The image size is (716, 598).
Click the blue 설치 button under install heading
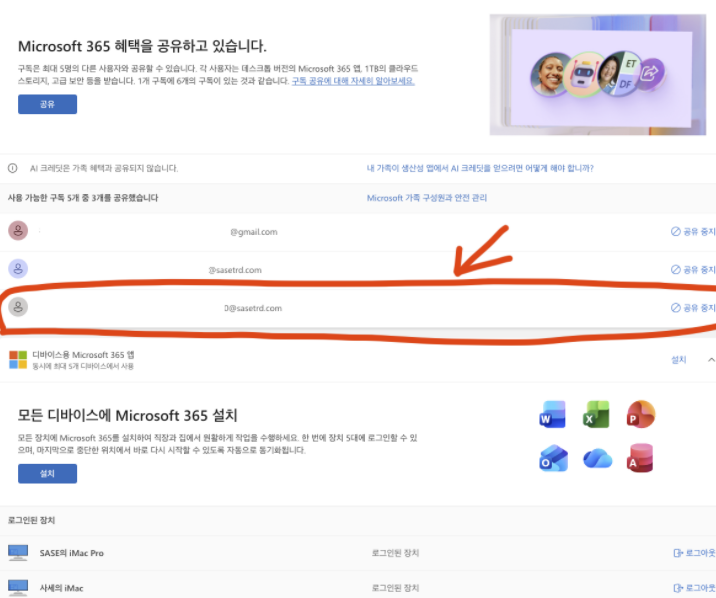tap(47, 473)
